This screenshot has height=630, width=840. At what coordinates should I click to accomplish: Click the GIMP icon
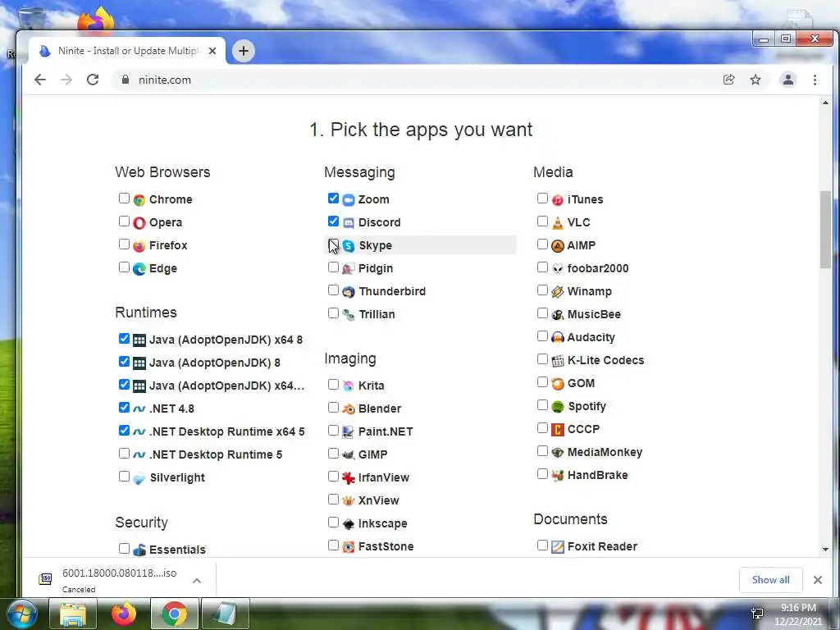tap(348, 454)
